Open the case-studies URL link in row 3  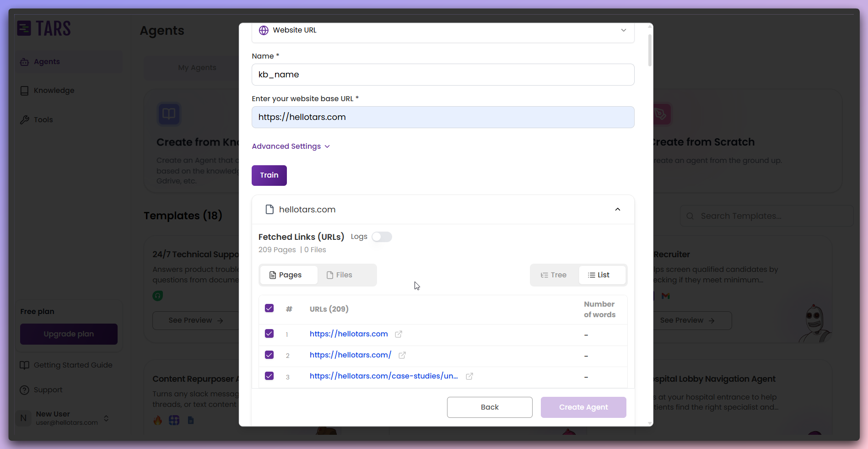pos(384,376)
